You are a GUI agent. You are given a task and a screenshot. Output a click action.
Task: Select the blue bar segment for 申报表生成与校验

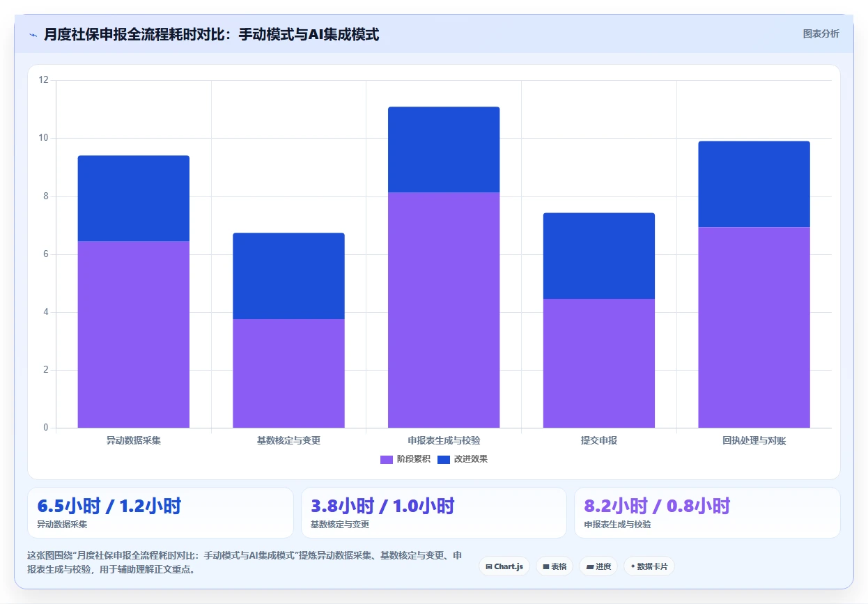point(444,150)
